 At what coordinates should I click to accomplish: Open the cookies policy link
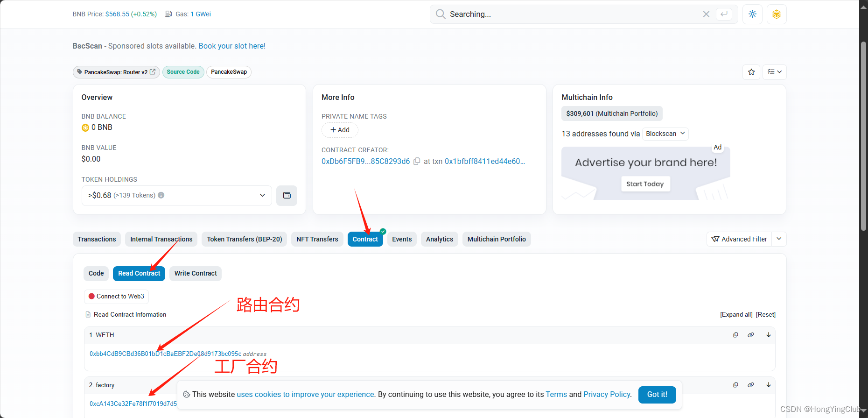(306, 395)
